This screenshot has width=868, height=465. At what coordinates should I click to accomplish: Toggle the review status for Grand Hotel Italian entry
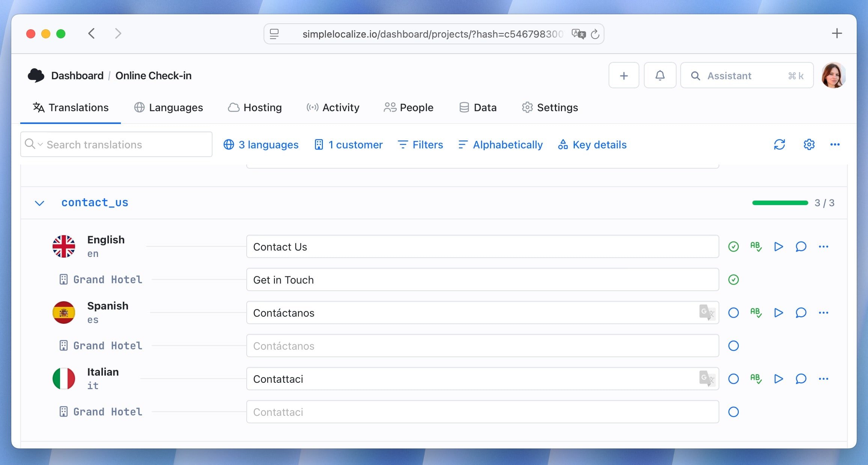[733, 412]
